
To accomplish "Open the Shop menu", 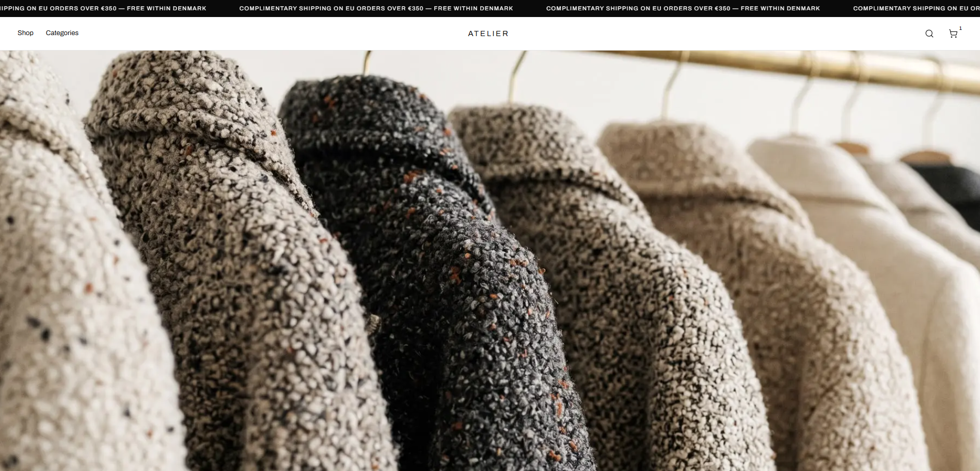I will 25,33.
